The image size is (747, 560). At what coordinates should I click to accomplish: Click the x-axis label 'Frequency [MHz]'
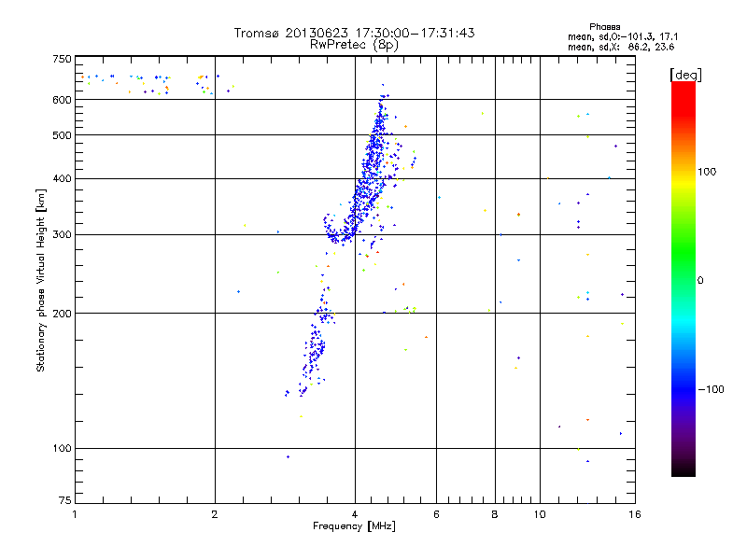(x=355, y=526)
